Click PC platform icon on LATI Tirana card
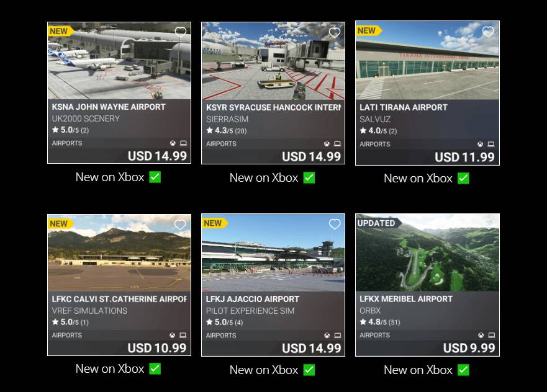 [491, 145]
